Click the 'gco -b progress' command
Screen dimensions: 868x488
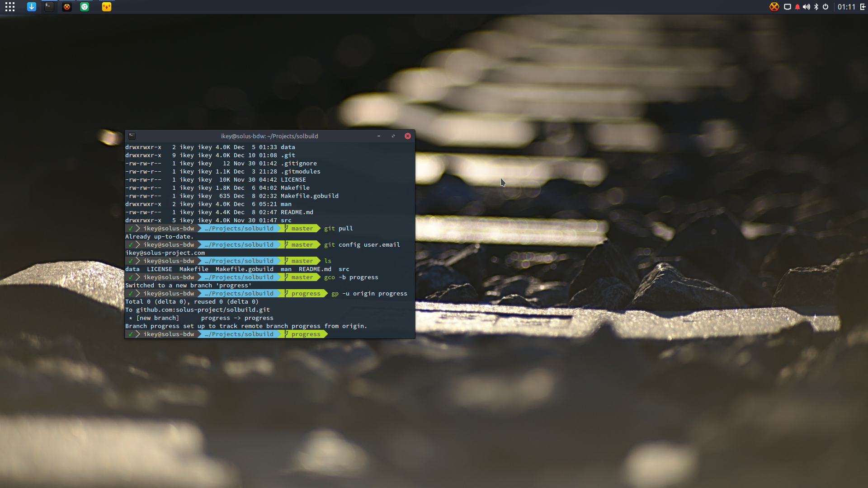[x=351, y=277]
